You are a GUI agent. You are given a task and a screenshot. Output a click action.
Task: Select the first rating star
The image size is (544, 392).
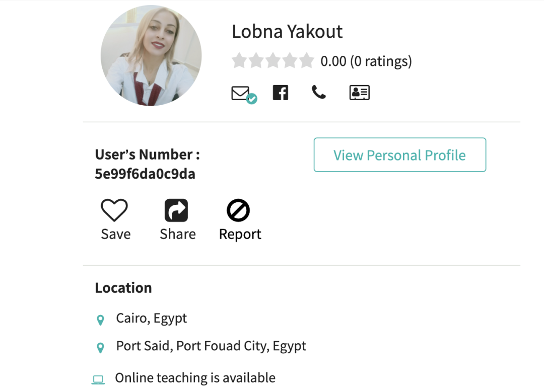[239, 61]
